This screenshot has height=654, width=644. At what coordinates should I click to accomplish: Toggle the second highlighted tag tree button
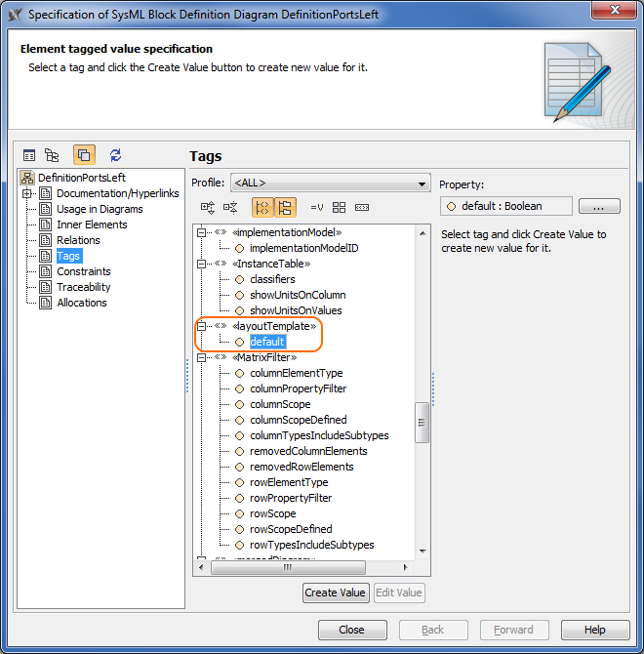[x=286, y=207]
